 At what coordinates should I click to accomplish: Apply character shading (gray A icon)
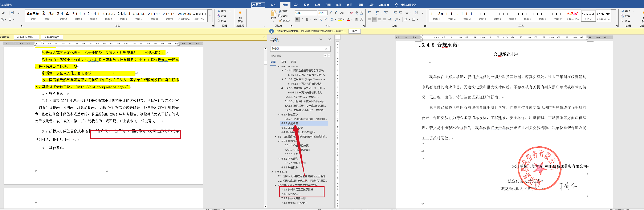point(356,19)
